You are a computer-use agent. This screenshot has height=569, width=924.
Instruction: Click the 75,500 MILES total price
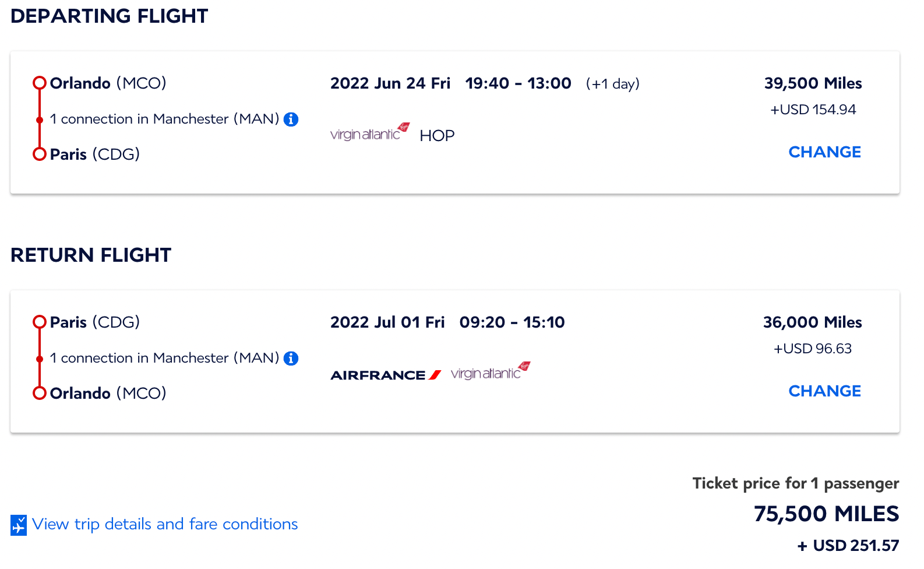(826, 514)
